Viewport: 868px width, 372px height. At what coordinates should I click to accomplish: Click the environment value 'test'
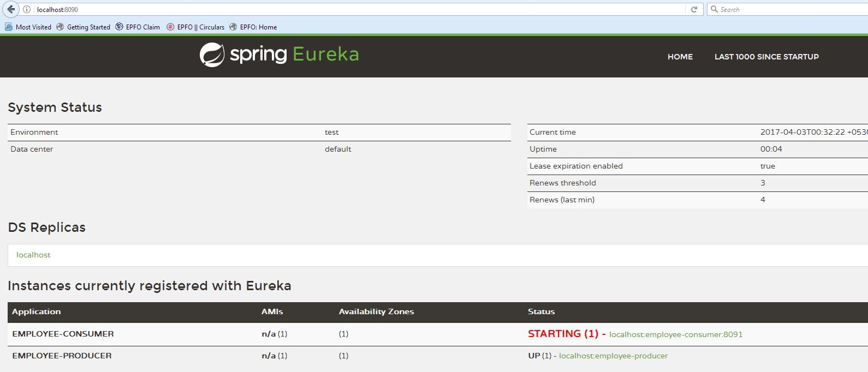[x=331, y=132]
